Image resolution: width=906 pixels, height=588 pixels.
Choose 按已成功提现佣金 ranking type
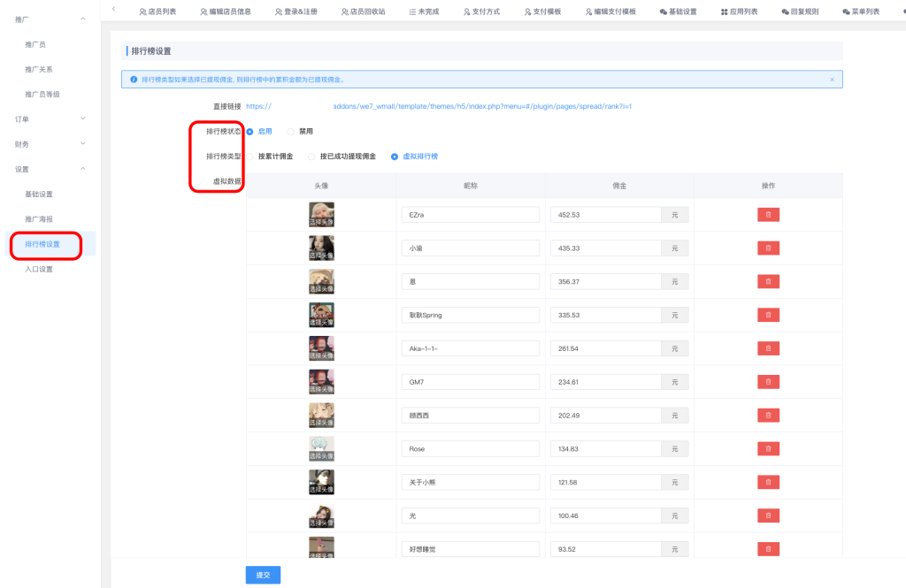coord(312,157)
